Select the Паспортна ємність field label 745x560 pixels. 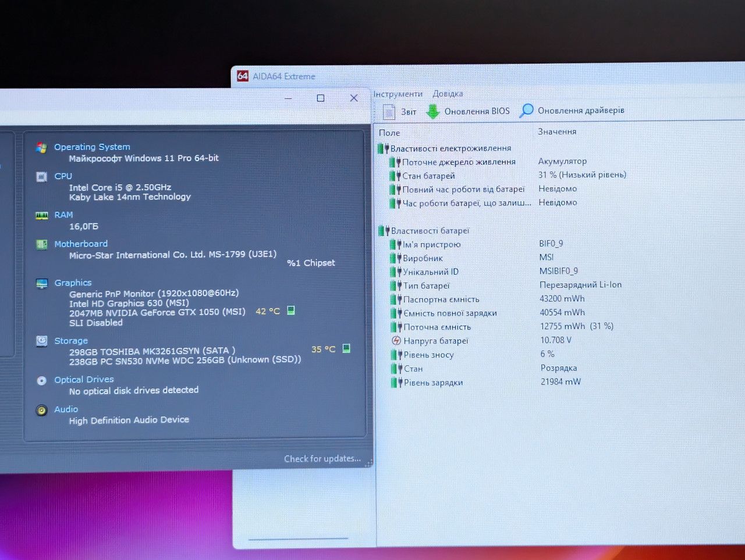coord(442,299)
